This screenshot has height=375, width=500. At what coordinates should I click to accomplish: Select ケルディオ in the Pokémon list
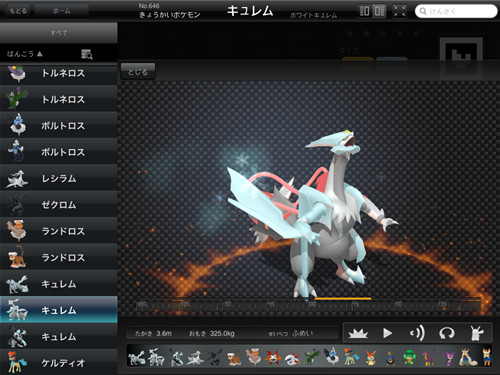pyautogui.click(x=59, y=363)
